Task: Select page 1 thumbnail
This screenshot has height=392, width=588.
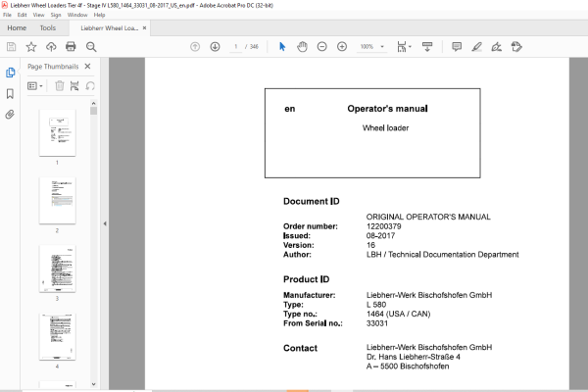Action: 58,133
